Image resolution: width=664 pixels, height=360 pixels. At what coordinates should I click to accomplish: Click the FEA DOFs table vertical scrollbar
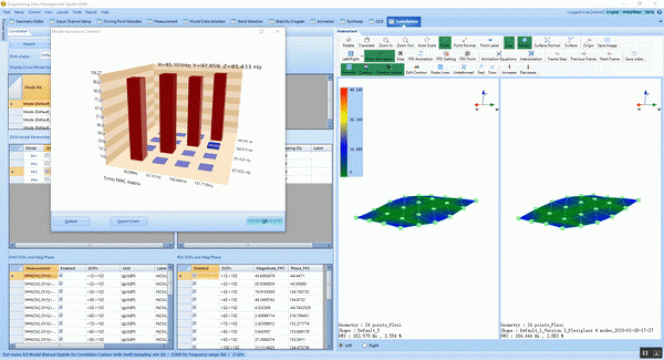tap(329, 307)
